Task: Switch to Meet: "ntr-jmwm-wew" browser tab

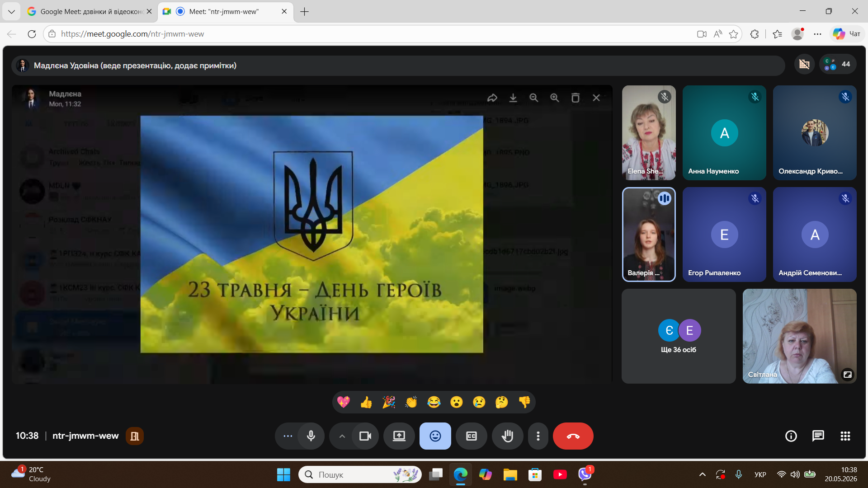Action: tap(224, 11)
